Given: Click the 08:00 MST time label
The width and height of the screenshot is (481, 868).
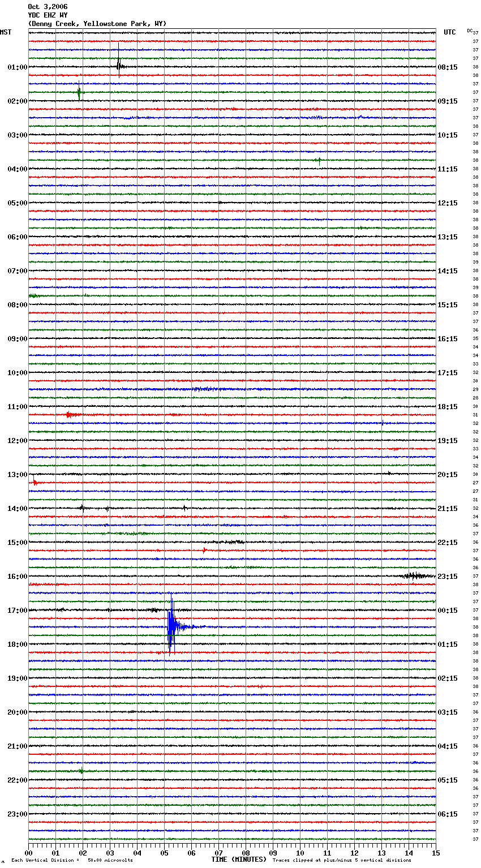Looking at the screenshot, I should [18, 305].
